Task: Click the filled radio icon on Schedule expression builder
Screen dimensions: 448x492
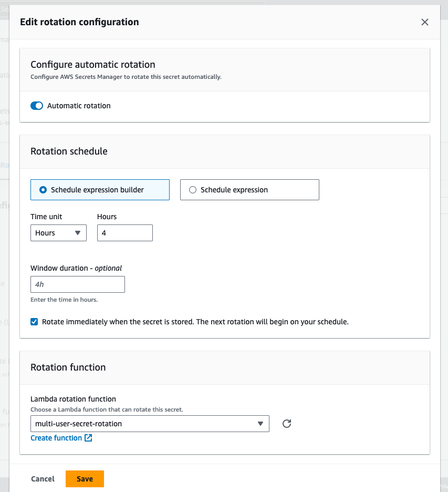Action: (43, 190)
